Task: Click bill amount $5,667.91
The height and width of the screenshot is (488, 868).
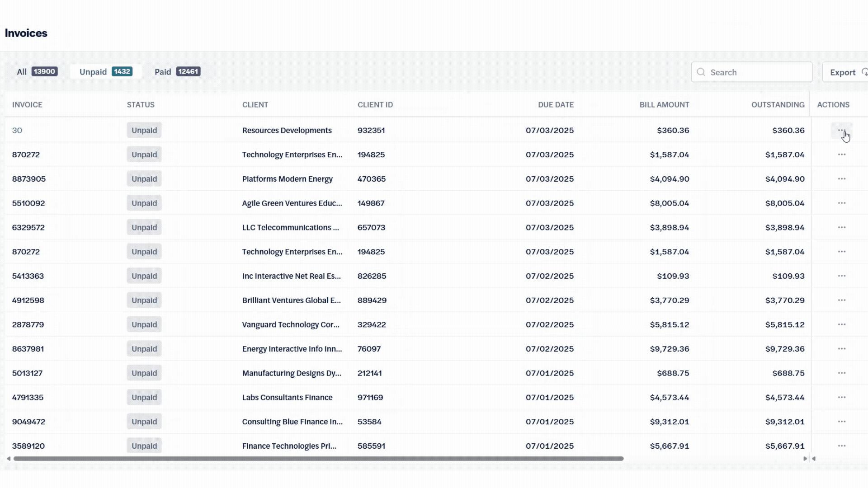Action: pos(670,446)
